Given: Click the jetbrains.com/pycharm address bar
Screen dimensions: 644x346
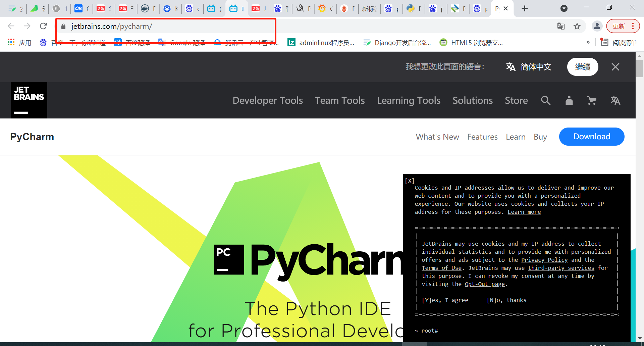Looking at the screenshot, I should tap(166, 26).
